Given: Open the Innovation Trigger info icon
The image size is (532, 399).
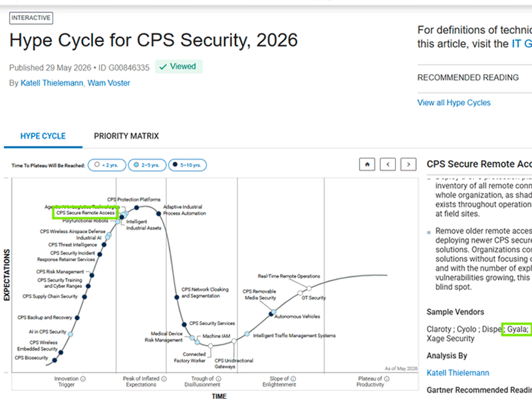Looking at the screenshot, I should pyautogui.click(x=83, y=378).
